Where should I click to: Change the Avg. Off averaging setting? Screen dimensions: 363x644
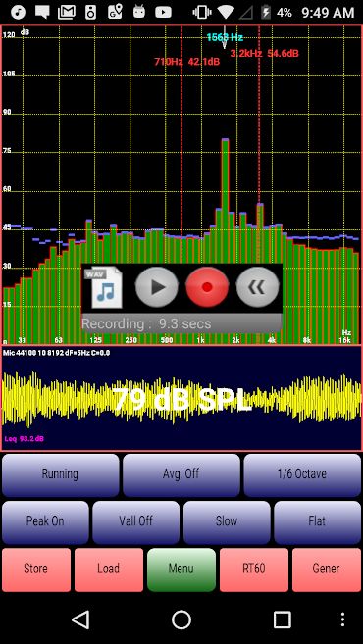point(181,475)
